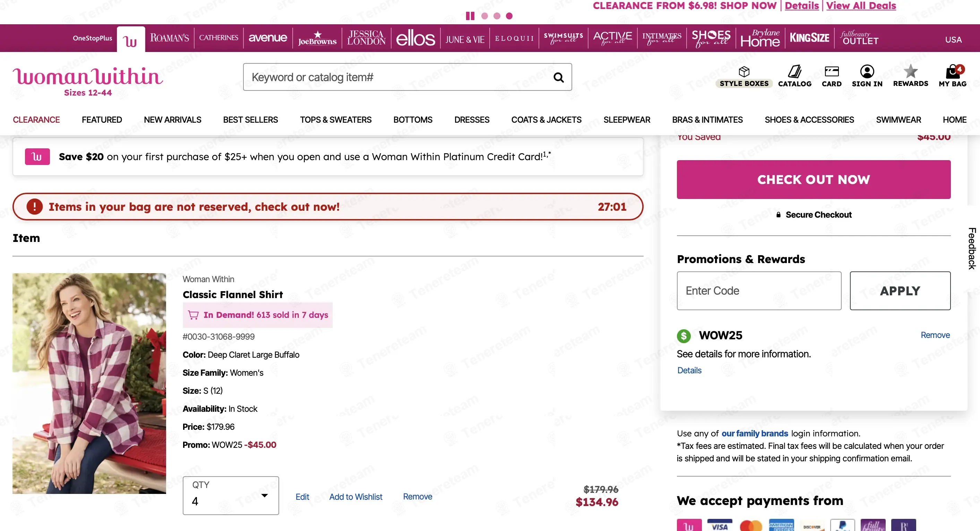This screenshot has height=531, width=980.
Task: Go to Shoes for all brand
Action: pos(711,38)
